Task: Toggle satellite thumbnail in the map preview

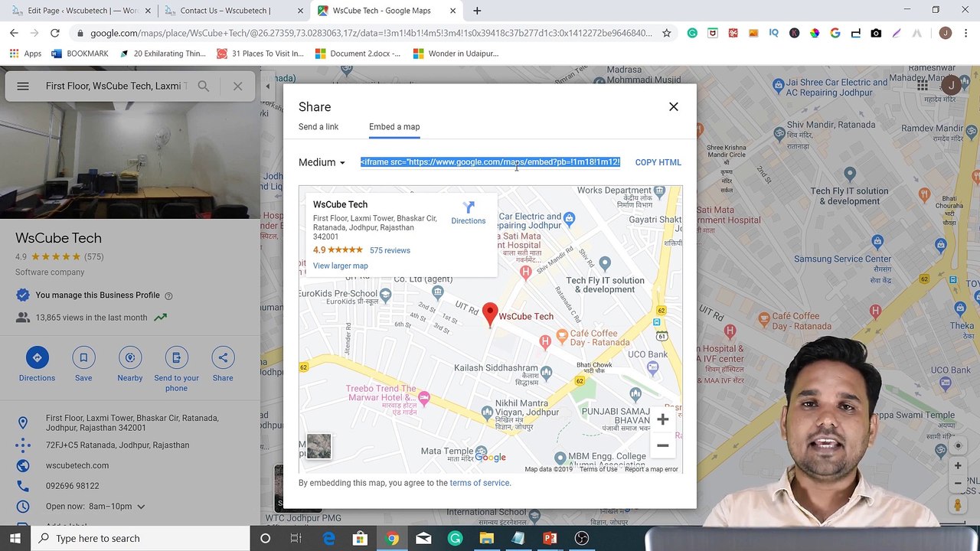Action: 319,446
